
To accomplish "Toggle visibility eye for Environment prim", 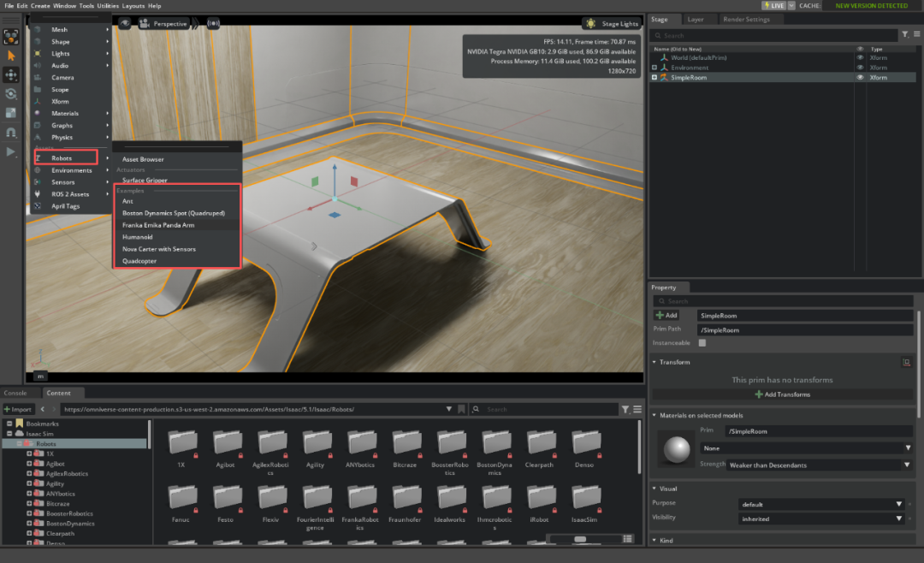I will coord(860,68).
